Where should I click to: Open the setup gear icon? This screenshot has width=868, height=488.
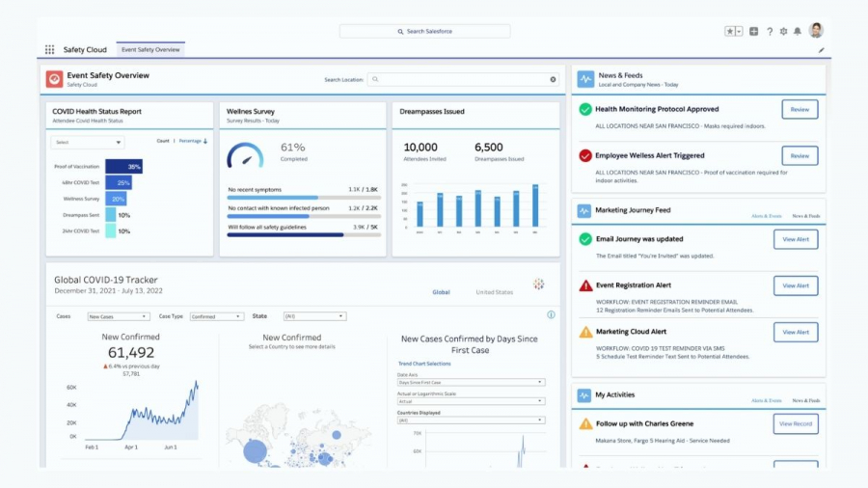[783, 31]
